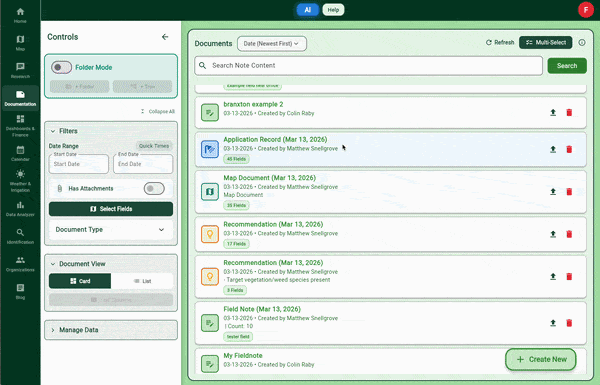Click Collapse All
Image resolution: width=600 pixels, height=385 pixels.
coord(158,111)
